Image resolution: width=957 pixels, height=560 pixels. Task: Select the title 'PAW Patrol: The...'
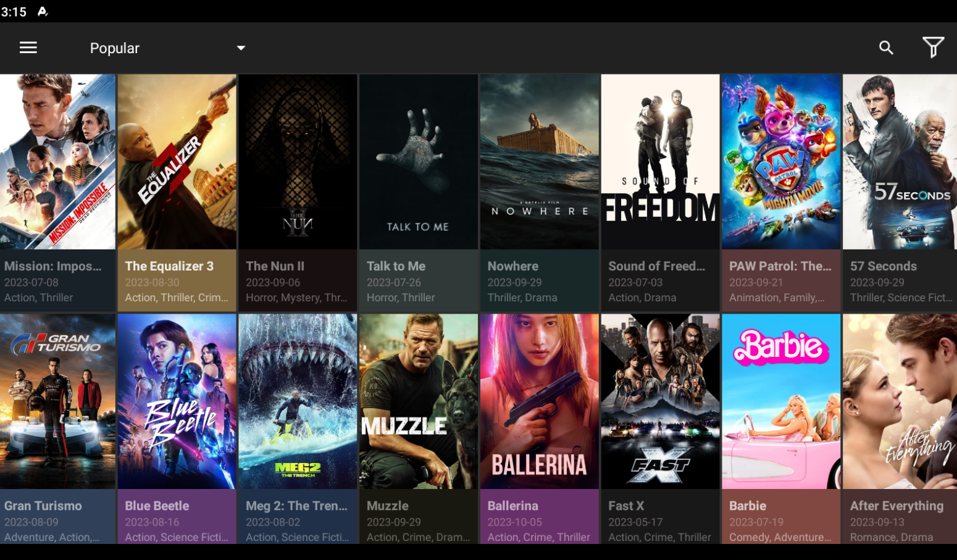[780, 266]
